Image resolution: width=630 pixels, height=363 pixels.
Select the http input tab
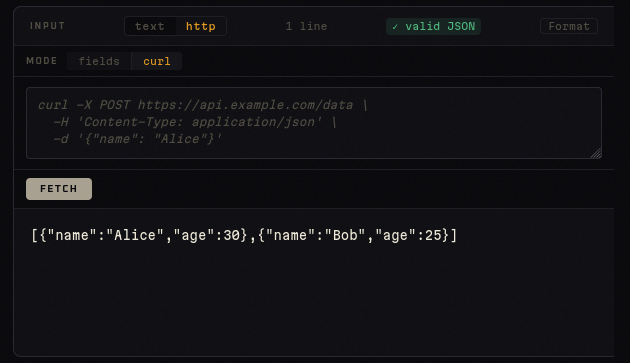[x=200, y=26]
